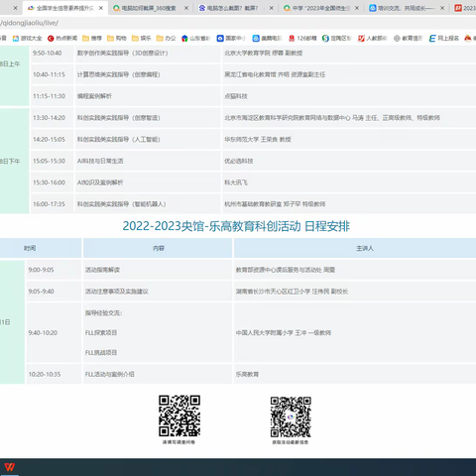476x476 pixels.
Task: Select the 中国人民大学附属小学 speaker cell
Action: click(355, 332)
